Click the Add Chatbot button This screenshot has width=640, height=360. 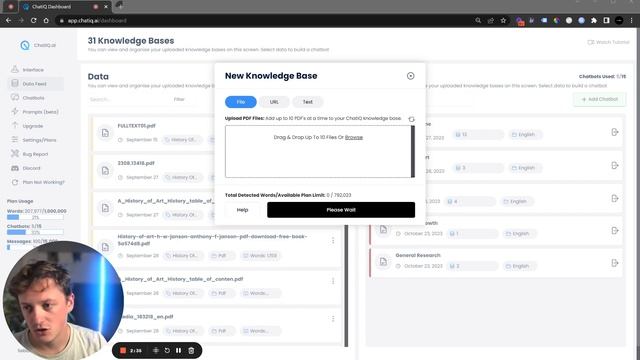[x=599, y=99]
